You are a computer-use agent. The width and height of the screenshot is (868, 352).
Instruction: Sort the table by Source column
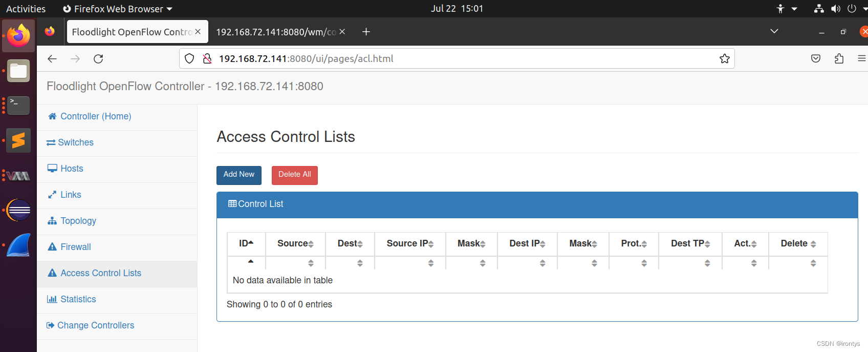295,244
